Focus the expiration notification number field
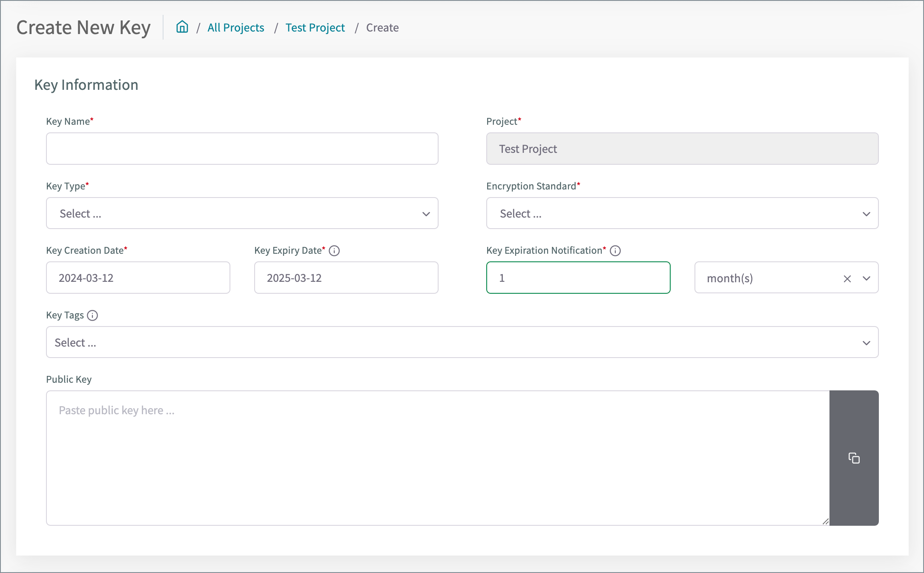The height and width of the screenshot is (573, 924). [578, 278]
